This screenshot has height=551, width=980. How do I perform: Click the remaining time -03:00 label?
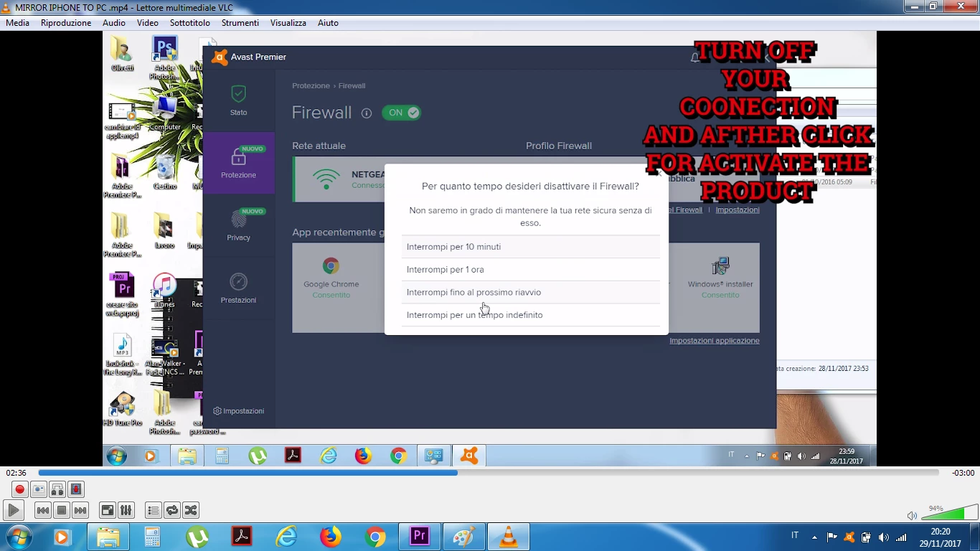click(x=963, y=473)
